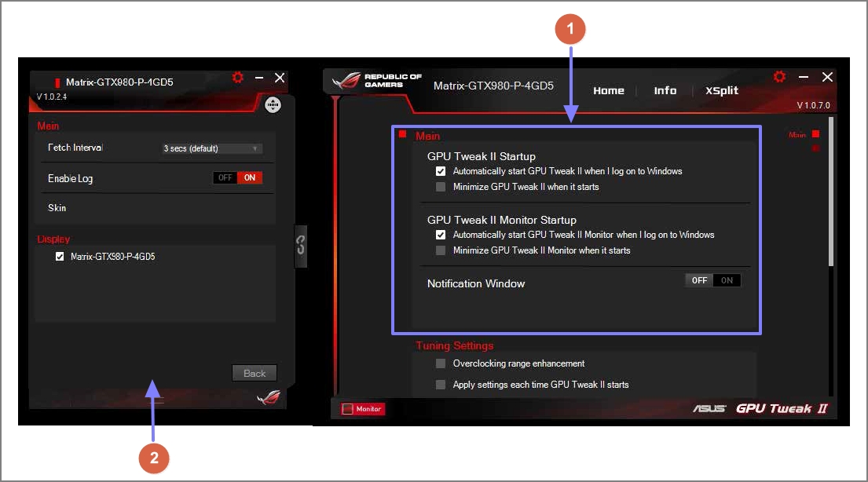Check Apply settings each time GPU Tweak starts
This screenshot has height=482, width=868.
(441, 385)
